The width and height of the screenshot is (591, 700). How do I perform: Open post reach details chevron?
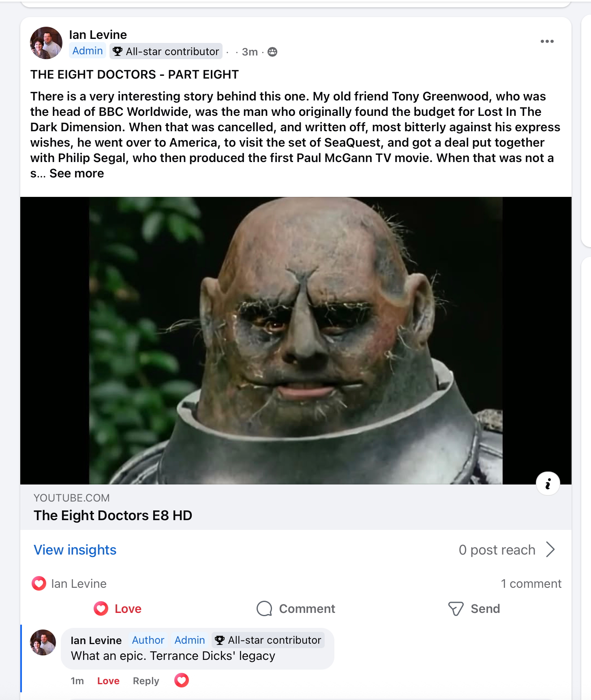[x=550, y=550]
